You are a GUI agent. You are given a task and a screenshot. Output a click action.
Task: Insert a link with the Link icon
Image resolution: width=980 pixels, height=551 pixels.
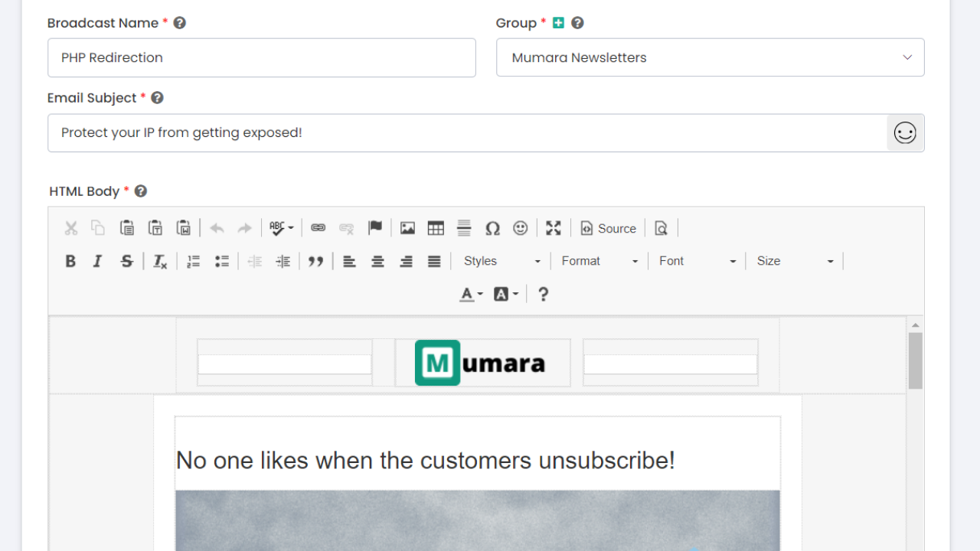(318, 228)
